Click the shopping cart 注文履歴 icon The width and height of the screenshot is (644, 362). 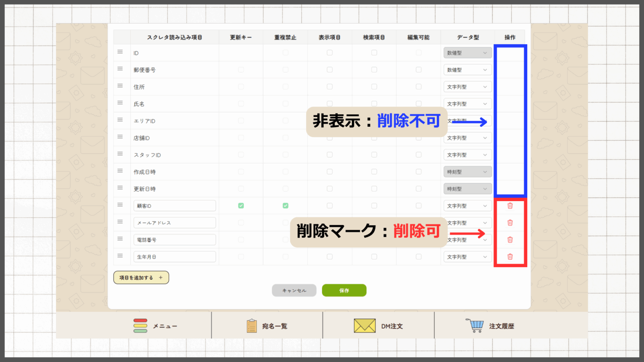tap(475, 325)
